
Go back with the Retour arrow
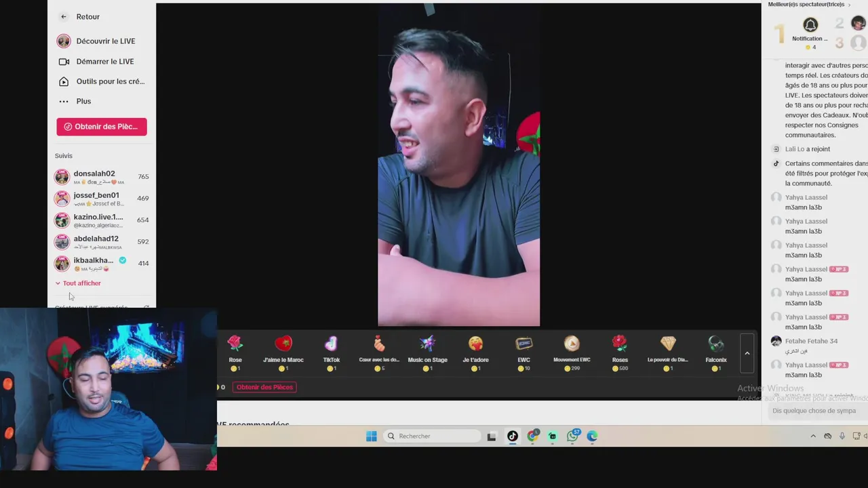pos(64,16)
